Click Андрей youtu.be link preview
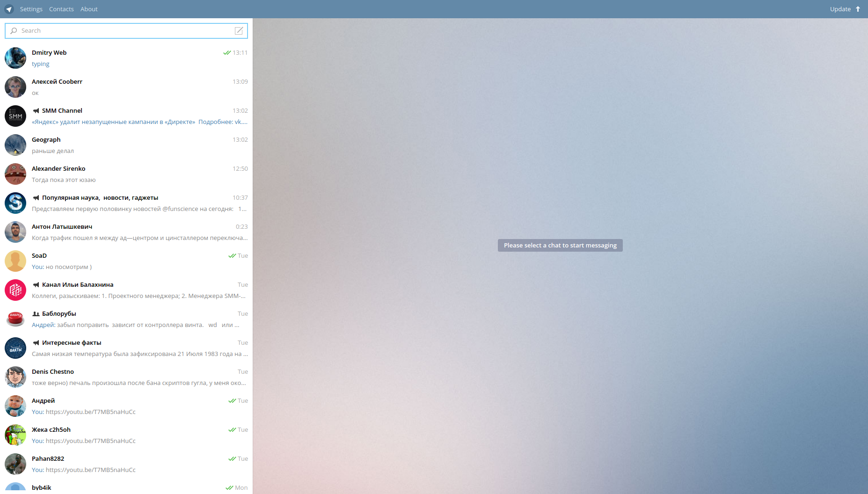 [x=91, y=412]
